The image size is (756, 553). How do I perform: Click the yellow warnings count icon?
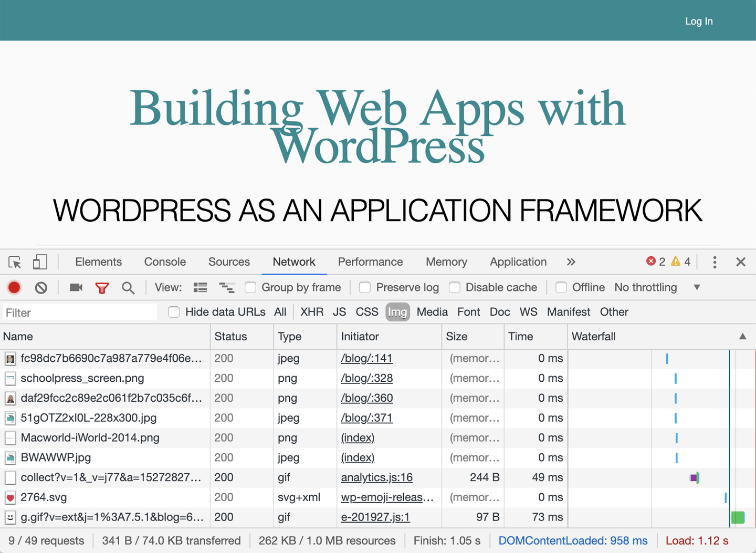click(676, 261)
